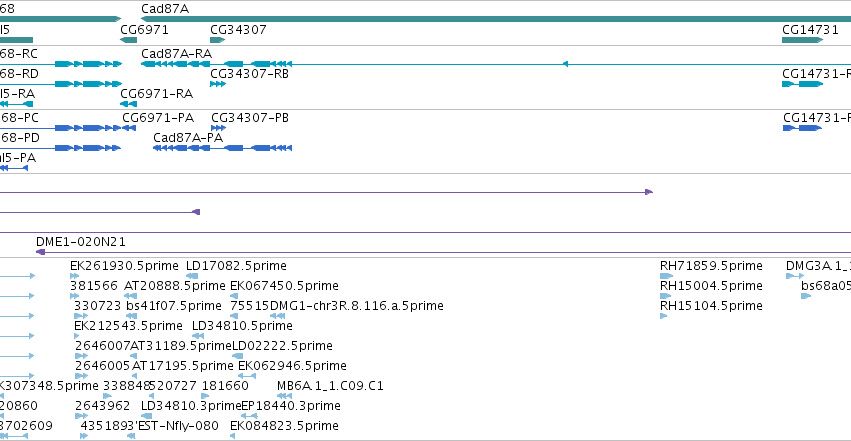Image resolution: width=851 pixels, height=441 pixels.
Task: Click the EK084823.5prime EST label
Action: pos(284,426)
